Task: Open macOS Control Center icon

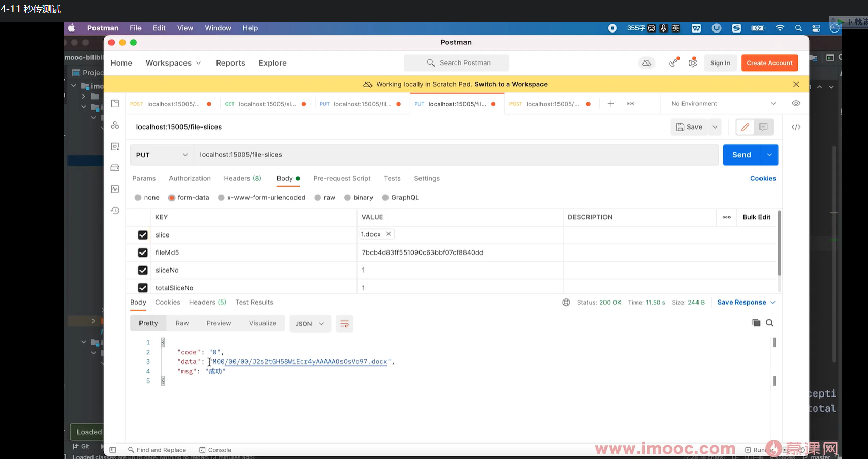Action: [816, 28]
